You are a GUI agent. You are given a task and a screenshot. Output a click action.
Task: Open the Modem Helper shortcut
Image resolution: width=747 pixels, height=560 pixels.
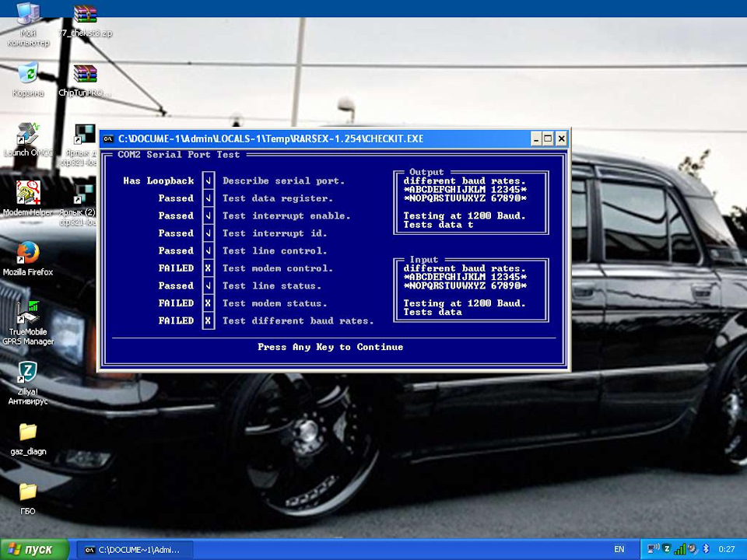[28, 194]
